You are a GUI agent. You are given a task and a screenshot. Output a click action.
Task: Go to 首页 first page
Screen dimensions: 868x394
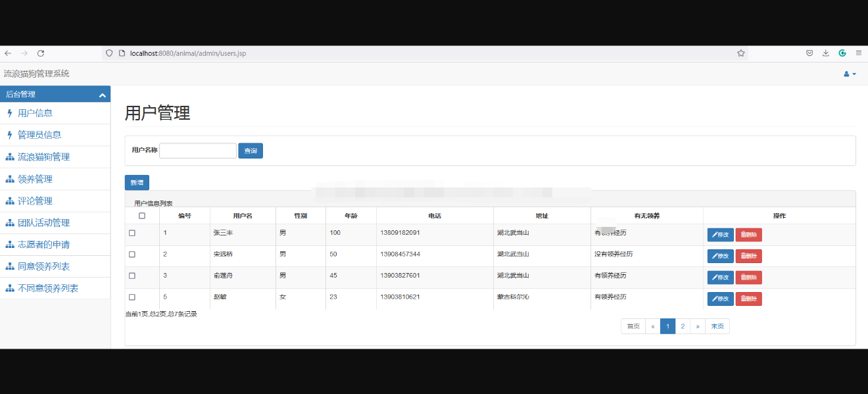click(633, 326)
